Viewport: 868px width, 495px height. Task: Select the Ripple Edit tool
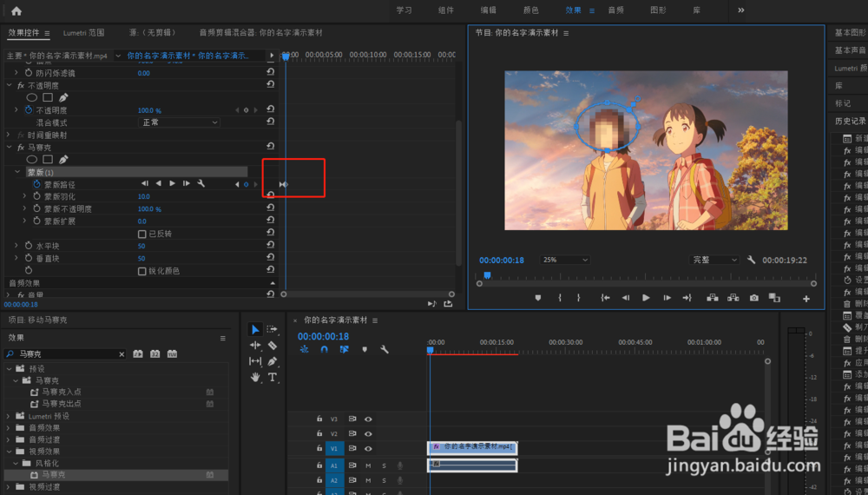[255, 345]
